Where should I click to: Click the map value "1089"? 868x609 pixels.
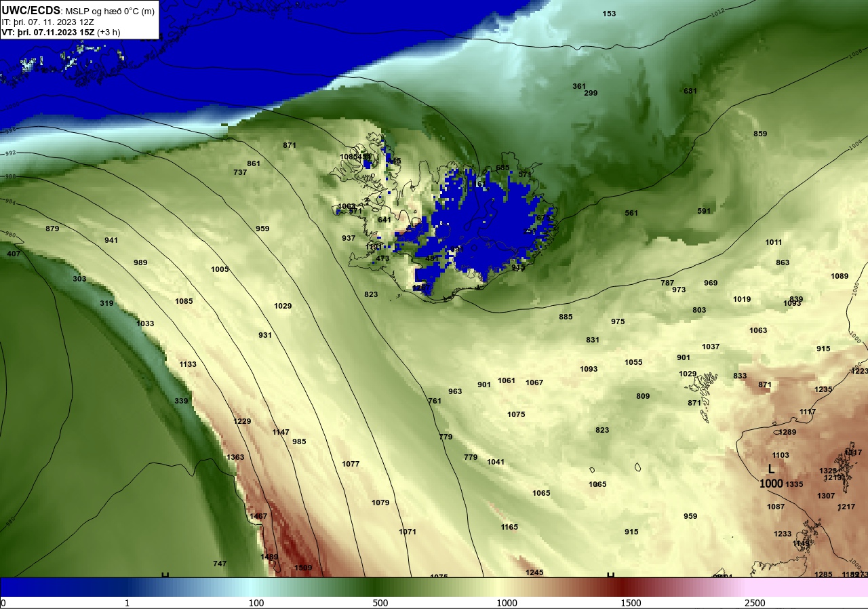(840, 276)
